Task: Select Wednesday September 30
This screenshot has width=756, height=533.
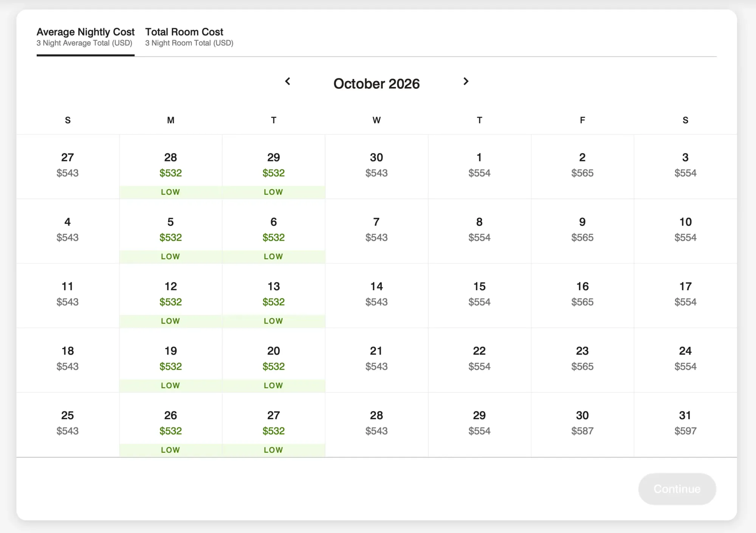Action: [x=376, y=167]
